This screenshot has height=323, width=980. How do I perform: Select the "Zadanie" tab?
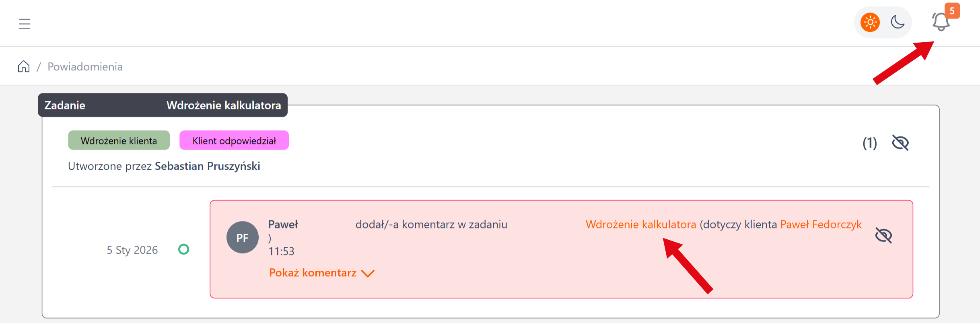[x=64, y=105]
